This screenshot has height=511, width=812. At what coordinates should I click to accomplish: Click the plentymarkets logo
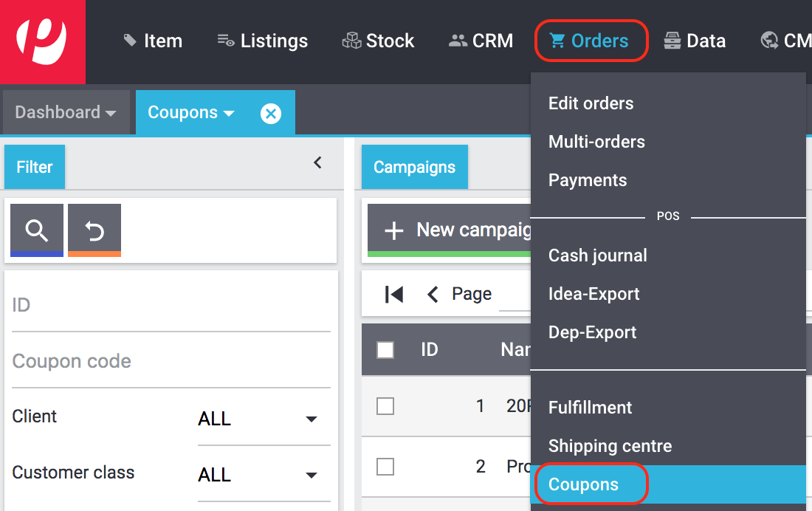43,42
